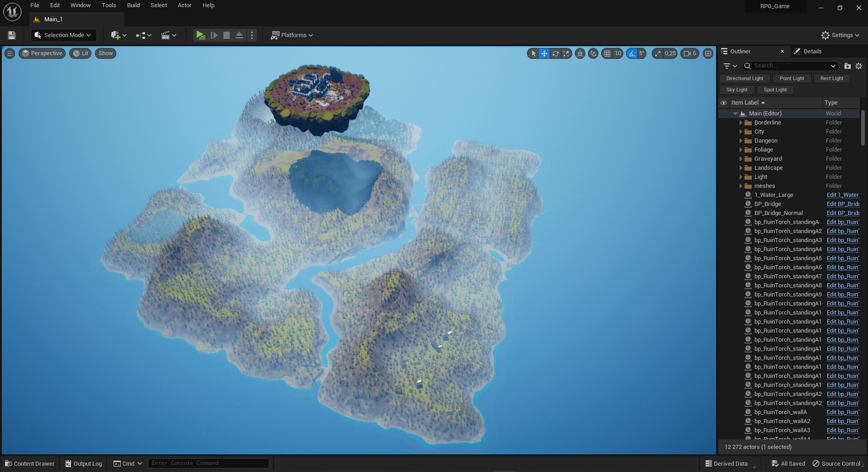Switch to the Details tab

point(812,52)
